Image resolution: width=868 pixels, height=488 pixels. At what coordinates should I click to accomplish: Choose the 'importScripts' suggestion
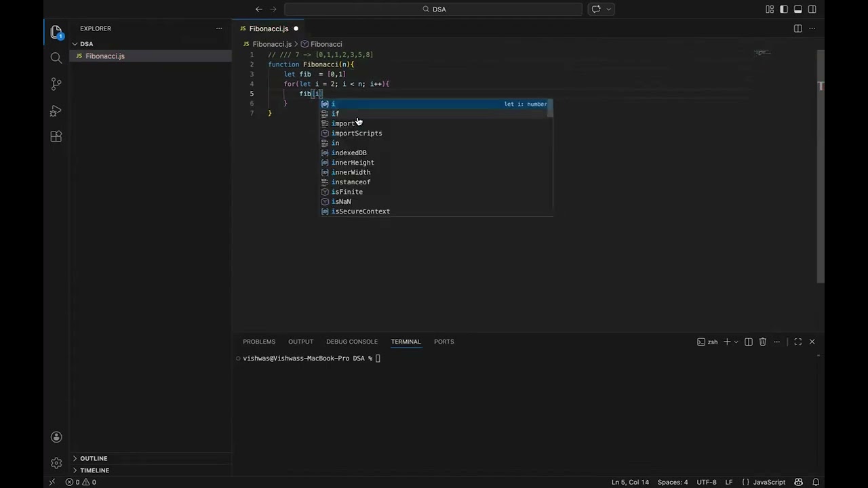coord(437,134)
